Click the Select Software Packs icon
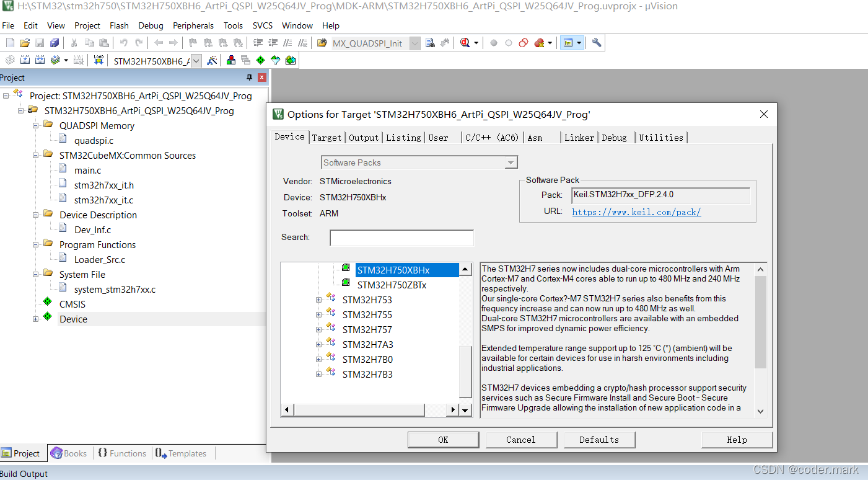Viewport: 868px width, 480px height. (275, 60)
